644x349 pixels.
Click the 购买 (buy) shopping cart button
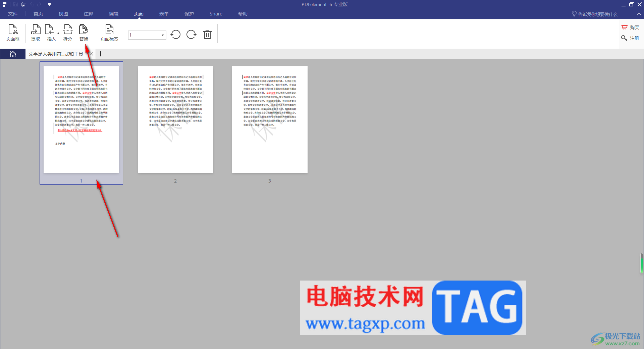(630, 28)
